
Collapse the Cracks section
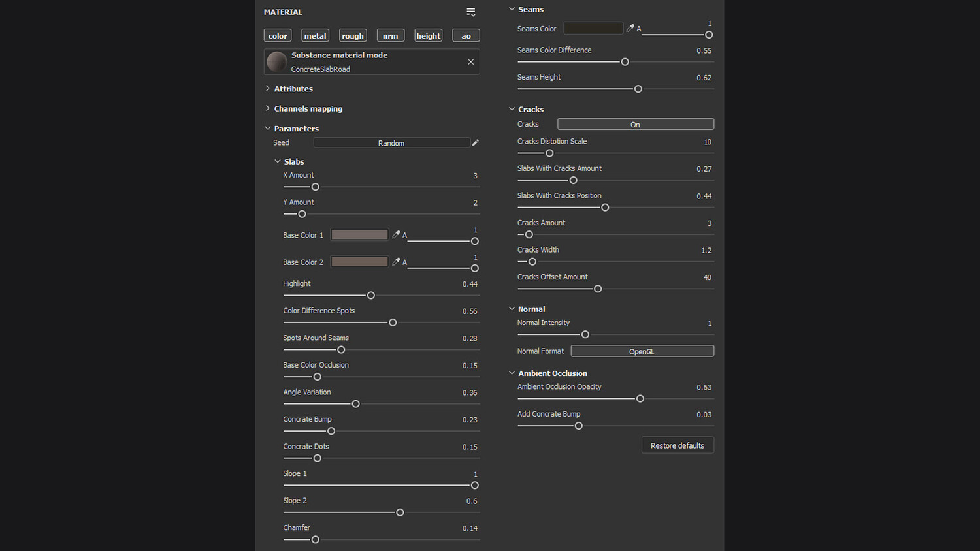(512, 109)
